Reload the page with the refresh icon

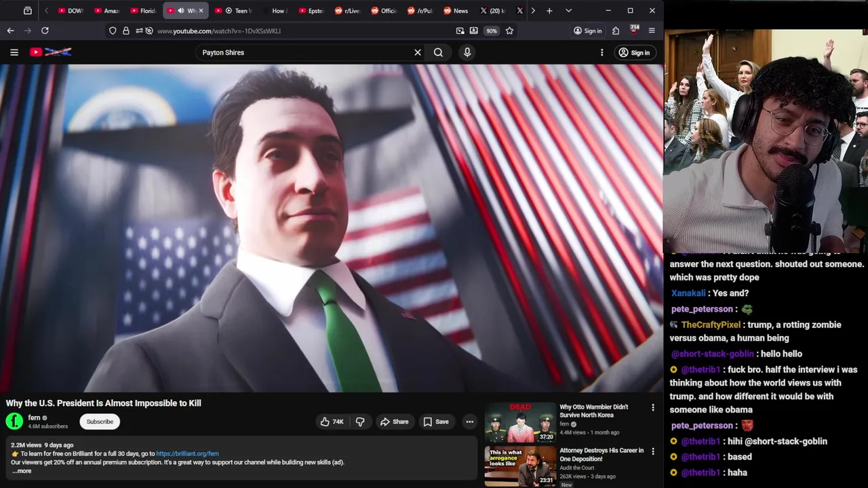point(45,30)
